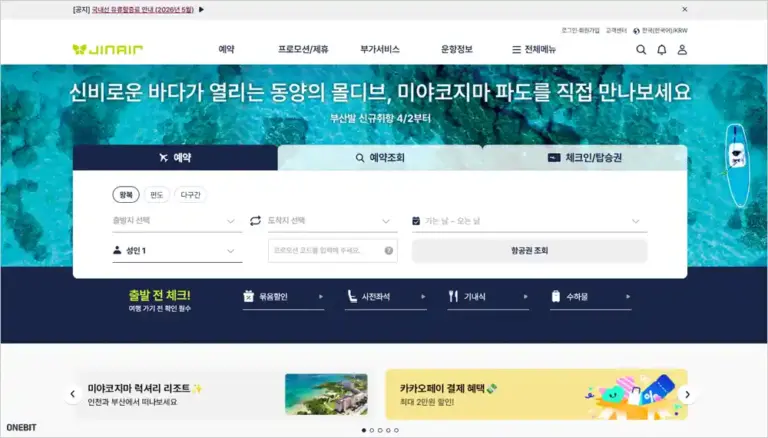This screenshot has width=768, height=438.
Task: Click the 항공권 조회 search button
Action: [x=529, y=251]
